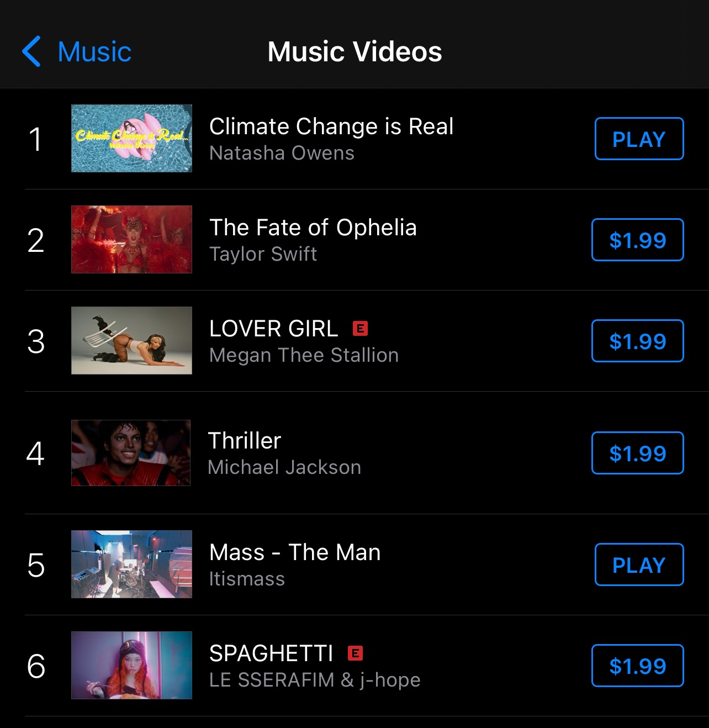Open The Fate of Ophelia thumbnail

pyautogui.click(x=131, y=240)
